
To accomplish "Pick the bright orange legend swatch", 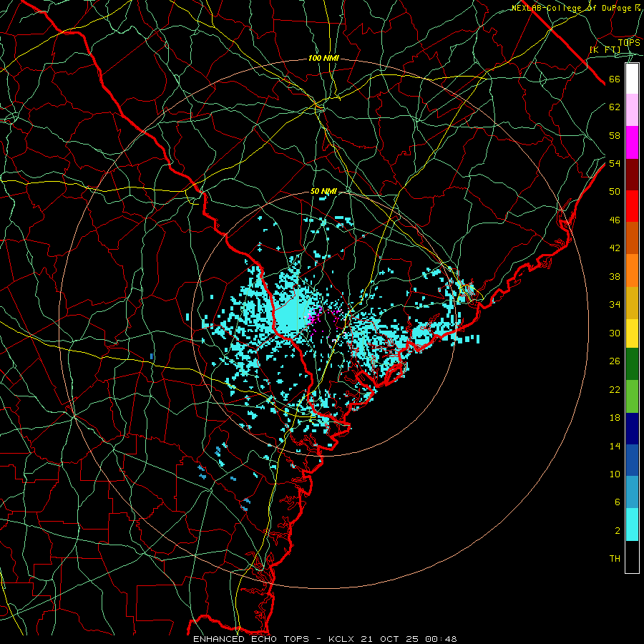I will click(x=632, y=270).
